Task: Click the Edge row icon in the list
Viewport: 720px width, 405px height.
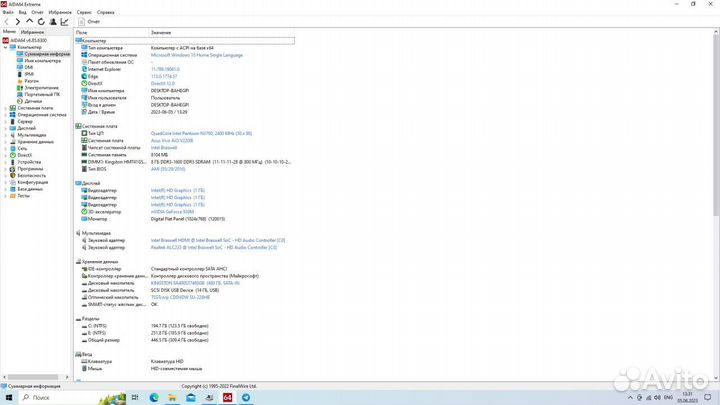Action: click(x=84, y=76)
